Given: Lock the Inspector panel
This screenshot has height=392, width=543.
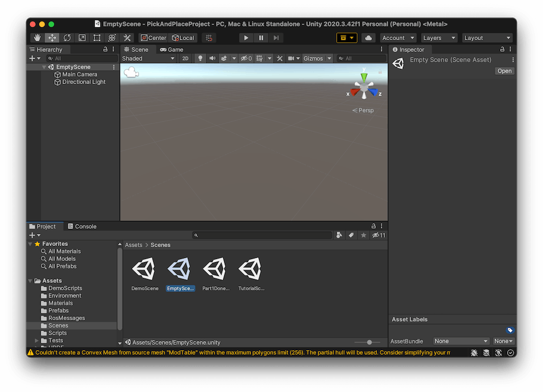Looking at the screenshot, I should 502,49.
